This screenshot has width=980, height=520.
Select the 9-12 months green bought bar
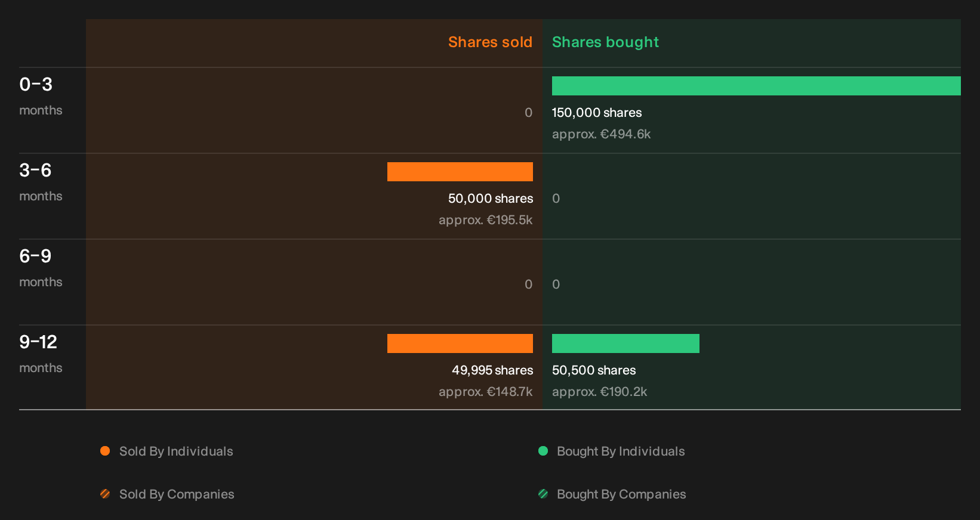point(625,343)
